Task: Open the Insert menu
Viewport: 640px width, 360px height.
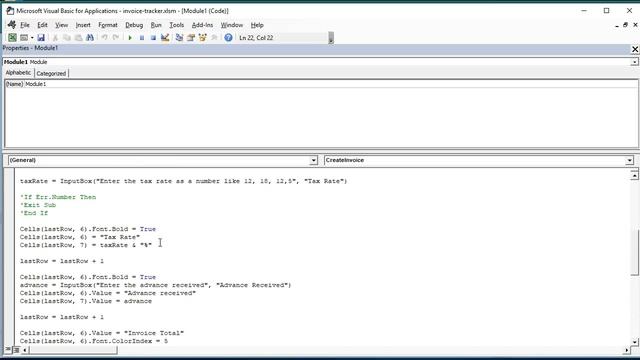Action: coord(83,25)
